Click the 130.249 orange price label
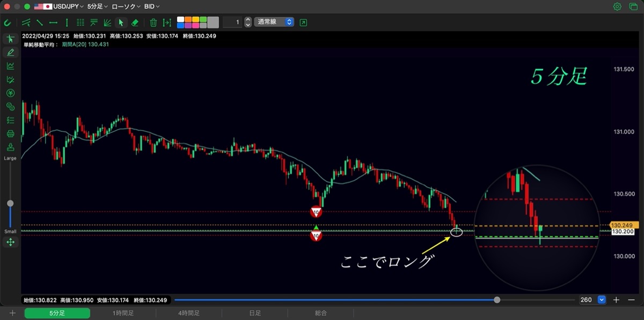The width and height of the screenshot is (644, 320). [623, 226]
